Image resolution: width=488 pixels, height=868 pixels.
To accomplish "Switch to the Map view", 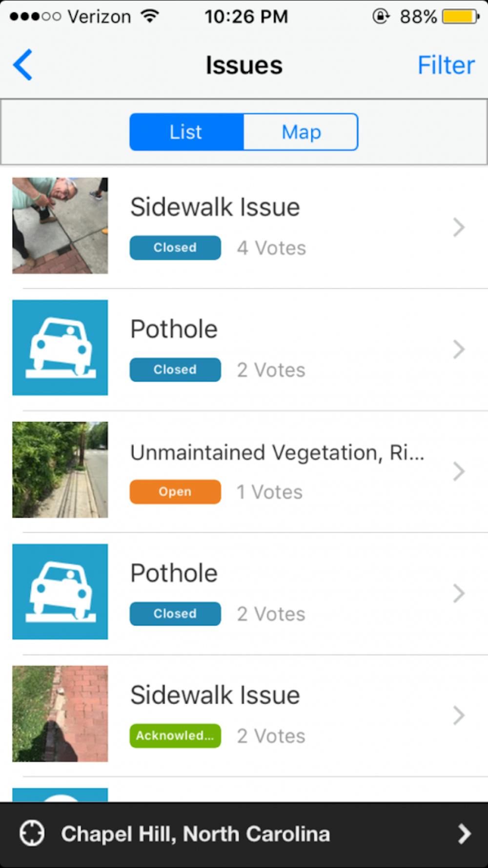I will coord(301,132).
